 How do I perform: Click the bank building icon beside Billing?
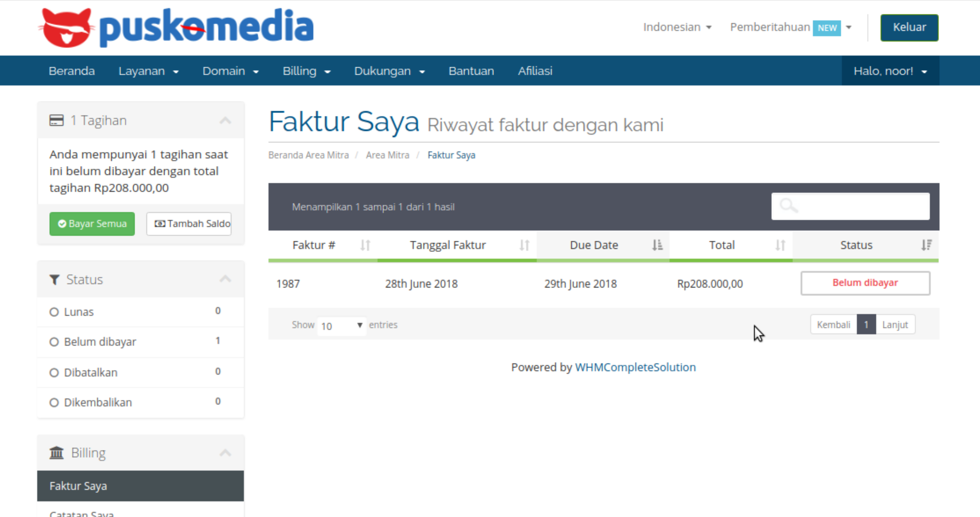(x=57, y=453)
